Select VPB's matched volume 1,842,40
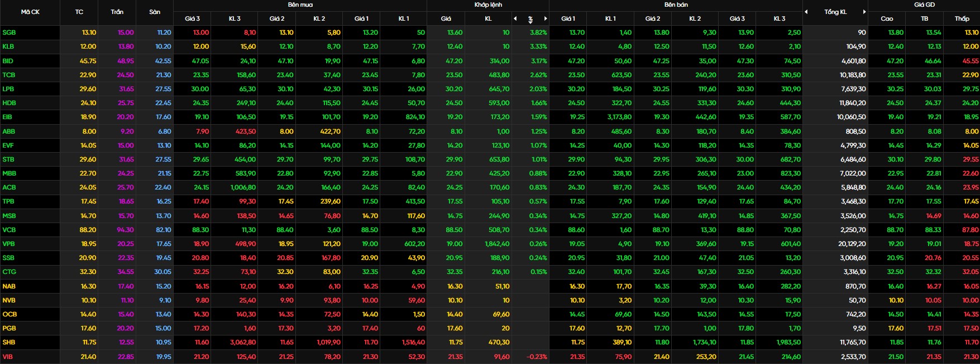 (x=497, y=244)
